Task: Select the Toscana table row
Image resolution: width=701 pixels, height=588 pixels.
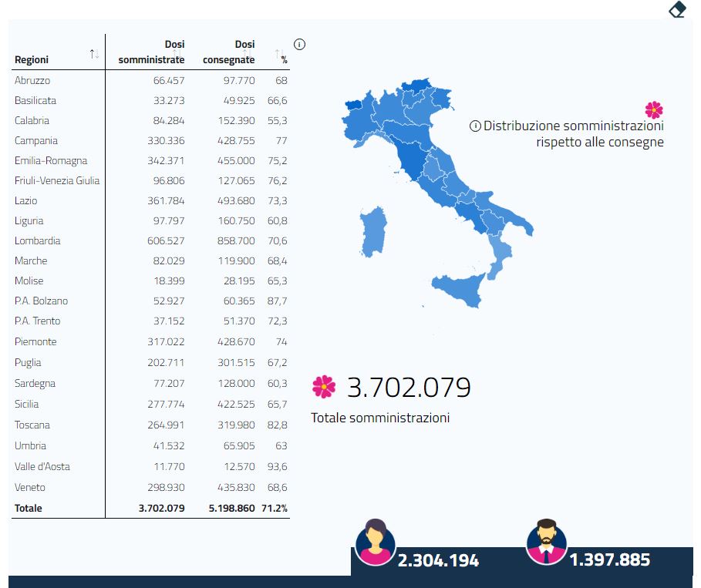Action: [x=150, y=425]
